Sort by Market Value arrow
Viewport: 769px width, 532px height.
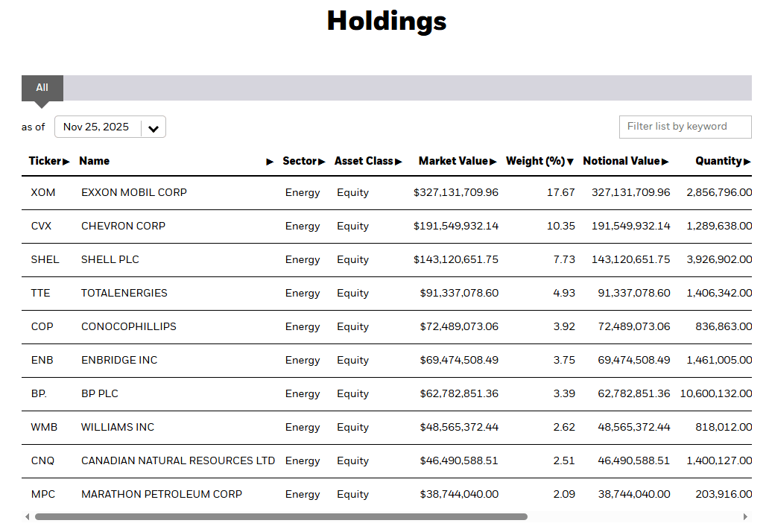pyautogui.click(x=493, y=162)
